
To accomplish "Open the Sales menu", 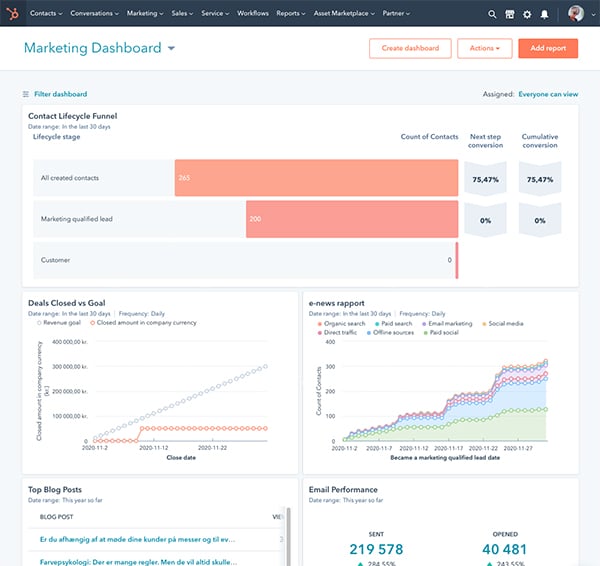I will 182,13.
